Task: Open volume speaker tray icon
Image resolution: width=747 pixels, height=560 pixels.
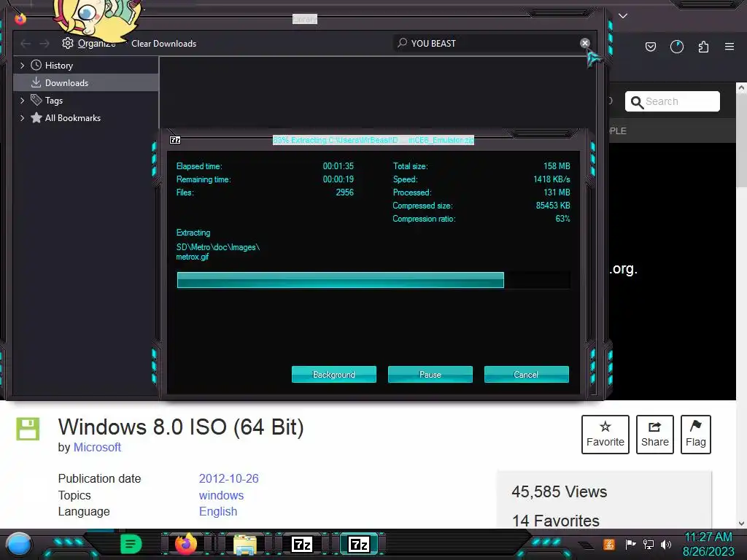Action: point(666,544)
